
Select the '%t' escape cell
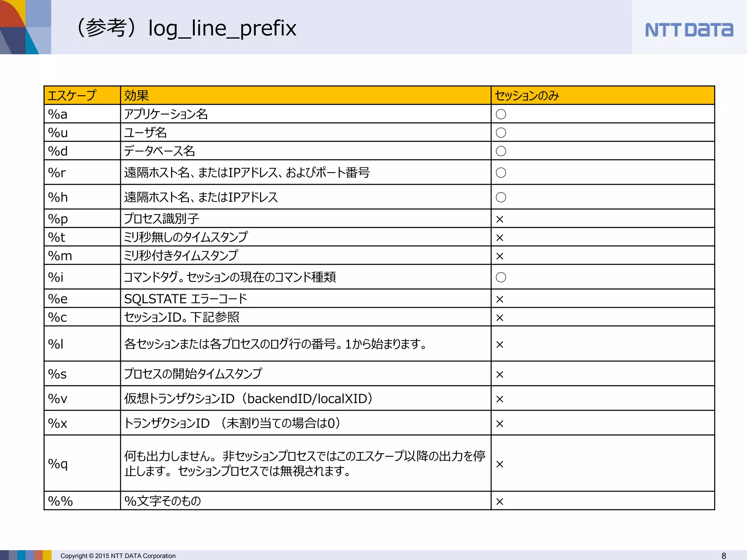[82, 237]
